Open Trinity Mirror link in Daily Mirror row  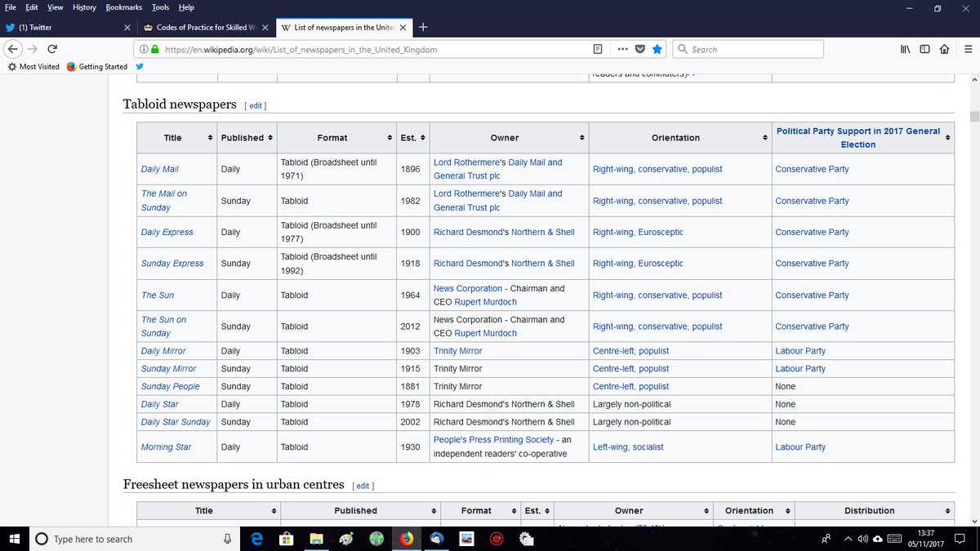click(x=457, y=351)
